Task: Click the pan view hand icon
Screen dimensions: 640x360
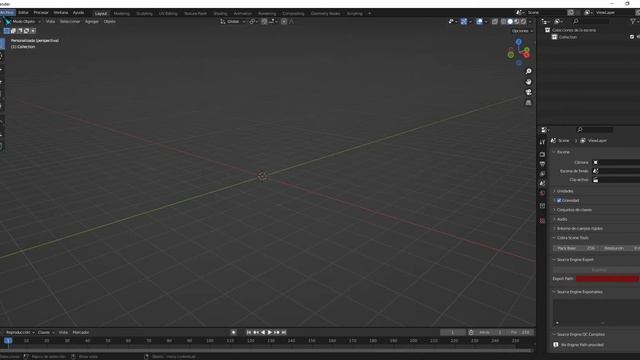Action: (528, 82)
